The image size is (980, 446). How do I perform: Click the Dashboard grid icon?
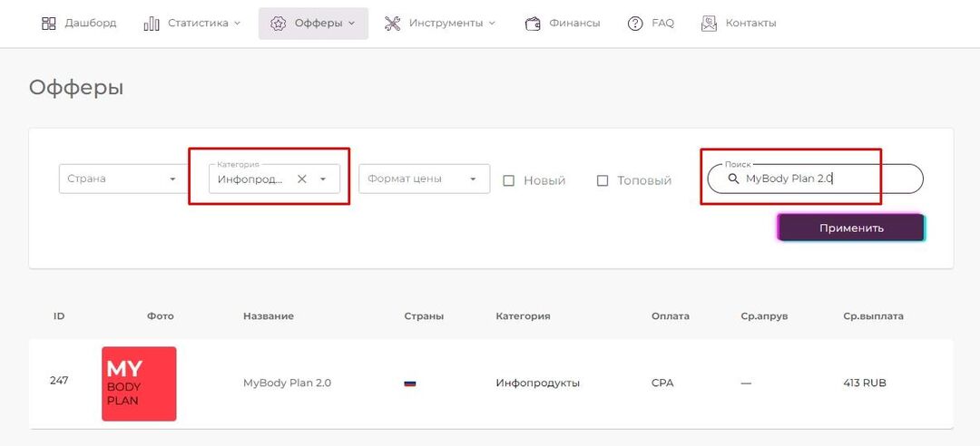pos(49,24)
